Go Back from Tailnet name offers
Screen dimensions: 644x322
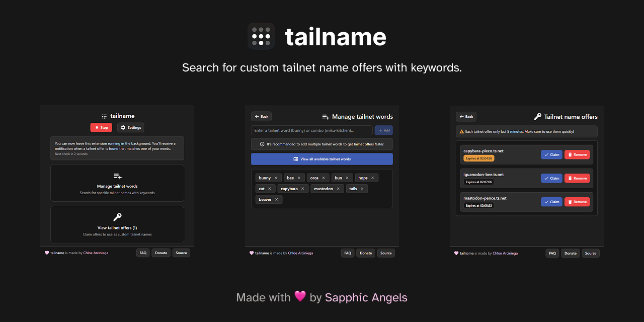coord(466,117)
